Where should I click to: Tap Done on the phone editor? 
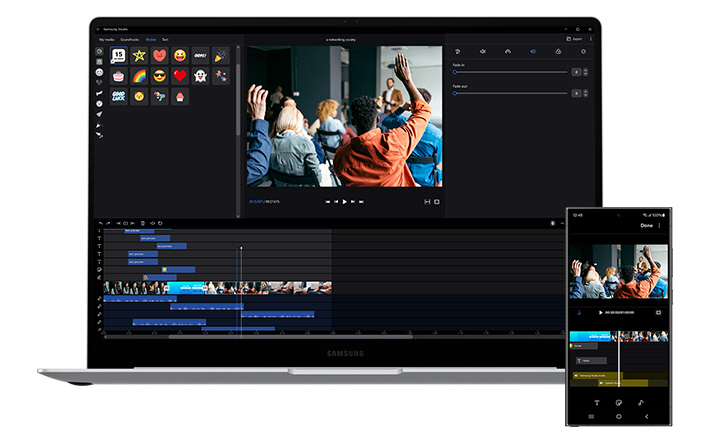[x=647, y=225]
